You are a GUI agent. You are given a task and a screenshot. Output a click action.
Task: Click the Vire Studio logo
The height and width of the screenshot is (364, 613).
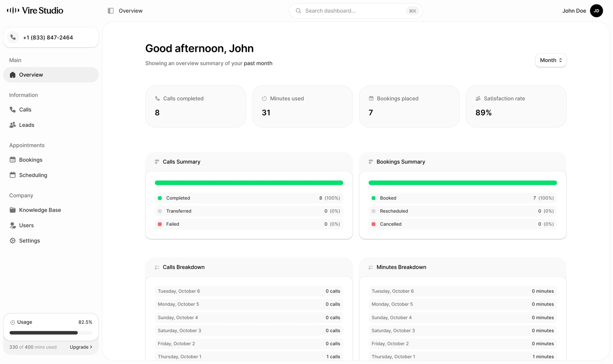pos(35,11)
